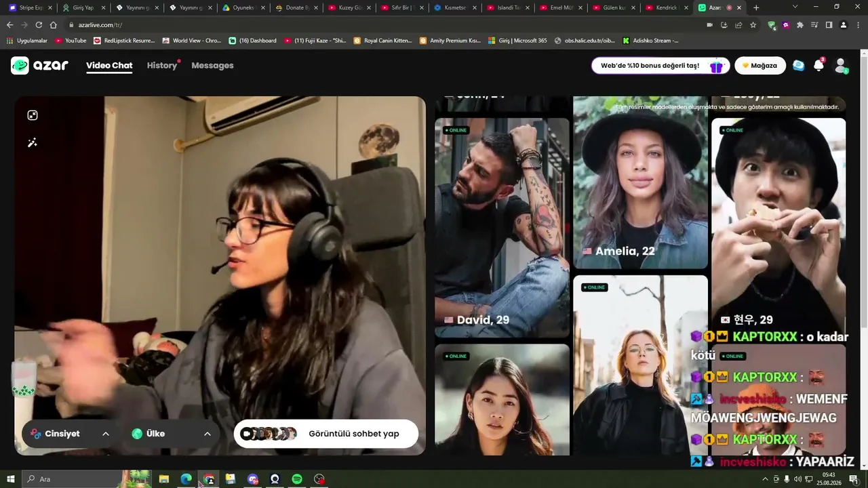Click the taskbar clock showing 05:43
Screen dimensions: 868x488
(x=829, y=479)
